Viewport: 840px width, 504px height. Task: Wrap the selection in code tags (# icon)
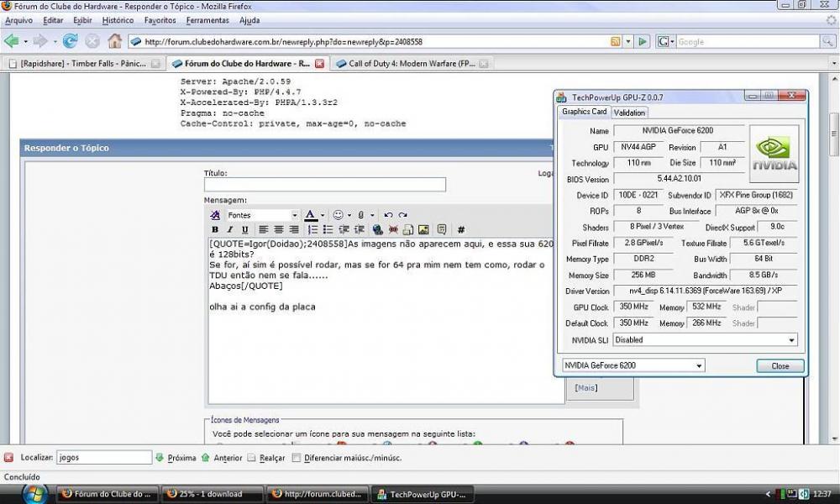coord(460,229)
